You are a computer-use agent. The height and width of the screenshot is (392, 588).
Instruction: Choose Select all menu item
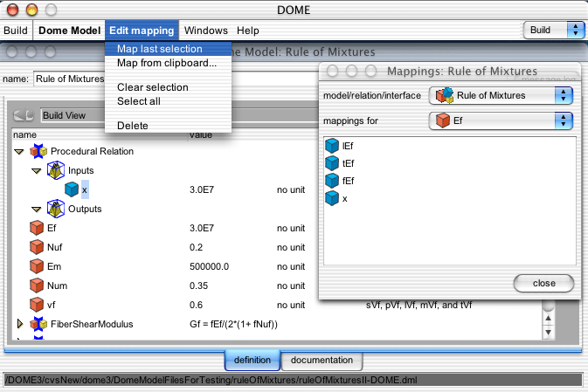click(x=168, y=101)
